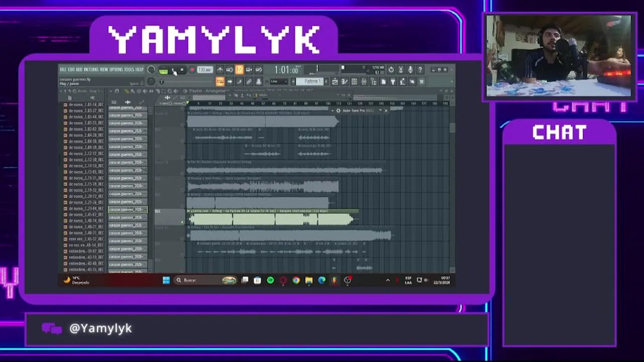The image size is (644, 362).
Task: Click the trash-like icon at toolbar end
Action: (x=422, y=81)
